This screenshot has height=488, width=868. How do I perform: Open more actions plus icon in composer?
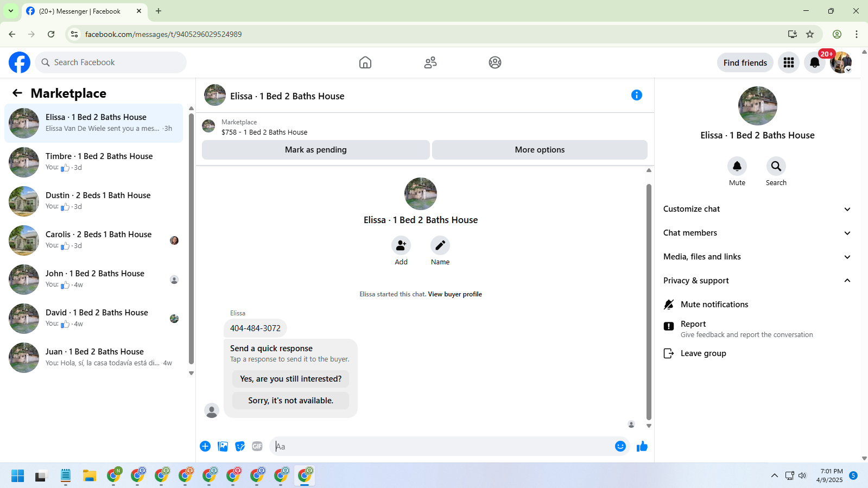click(205, 446)
